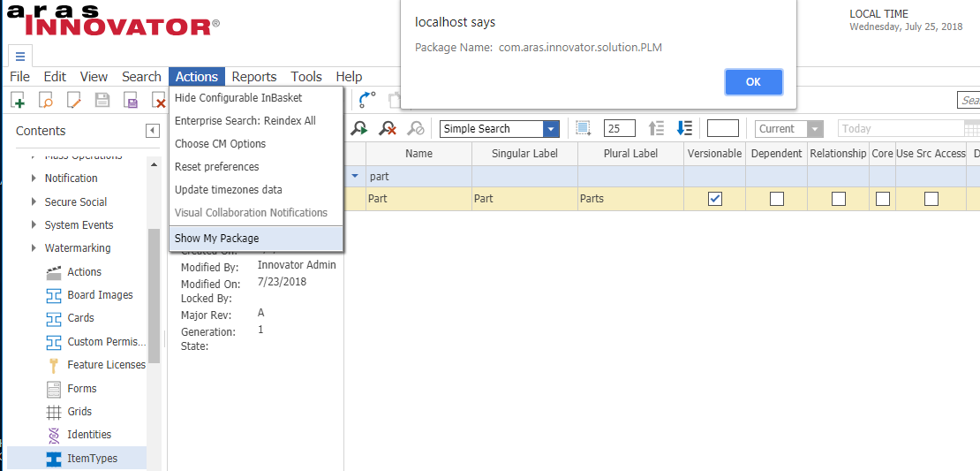Click the Actions clapperboard icon in tree

(x=55, y=272)
